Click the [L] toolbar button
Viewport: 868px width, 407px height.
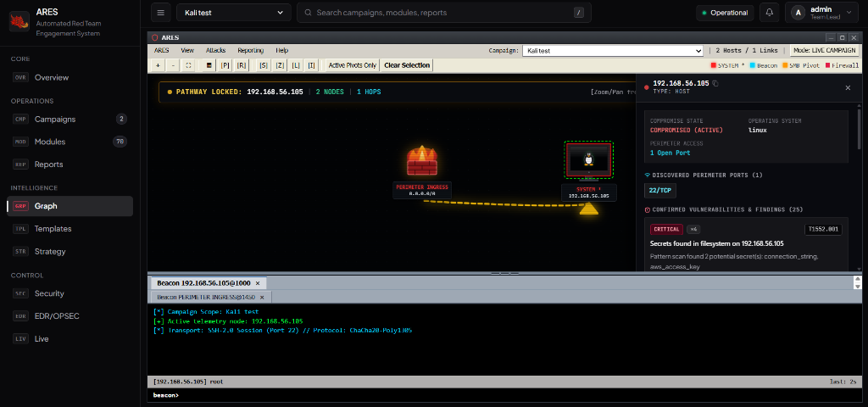click(296, 65)
